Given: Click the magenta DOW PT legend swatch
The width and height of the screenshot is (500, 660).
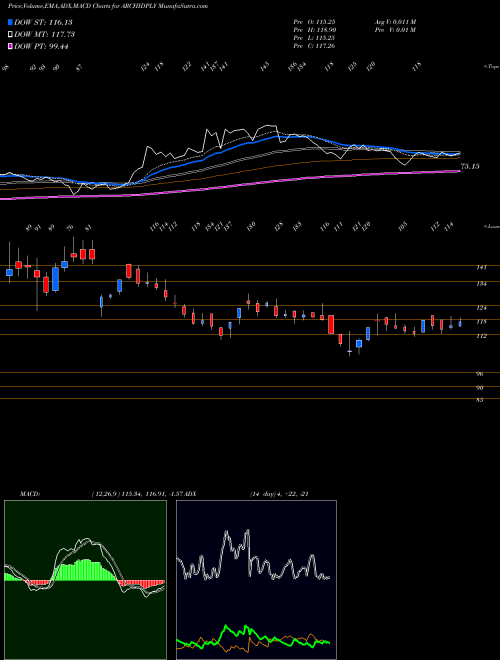Looking at the screenshot, I should [11, 46].
